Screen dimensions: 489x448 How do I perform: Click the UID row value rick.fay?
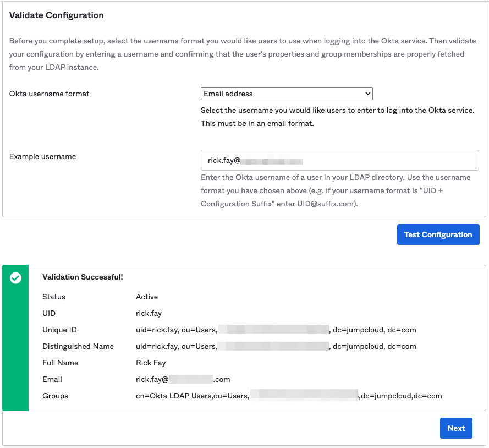(x=149, y=313)
